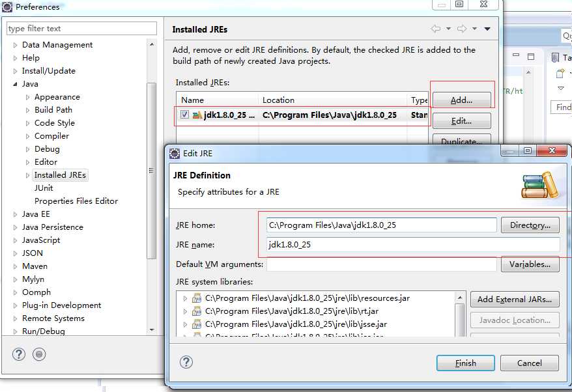Click the JRE home path field
The image size is (572, 392).
(x=382, y=225)
